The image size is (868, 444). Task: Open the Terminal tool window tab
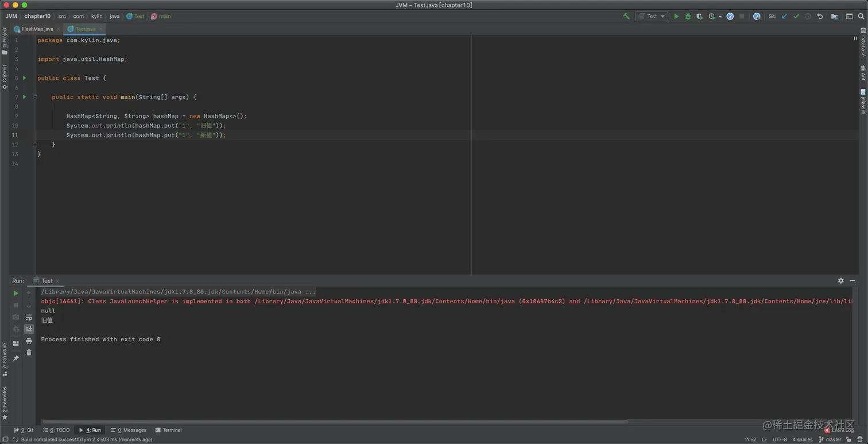[168, 430]
